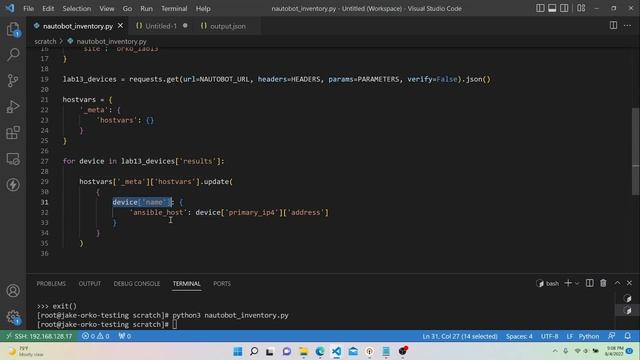Change indentation via Spaces: 4
Viewport: 640px width, 360px height.
point(519,336)
